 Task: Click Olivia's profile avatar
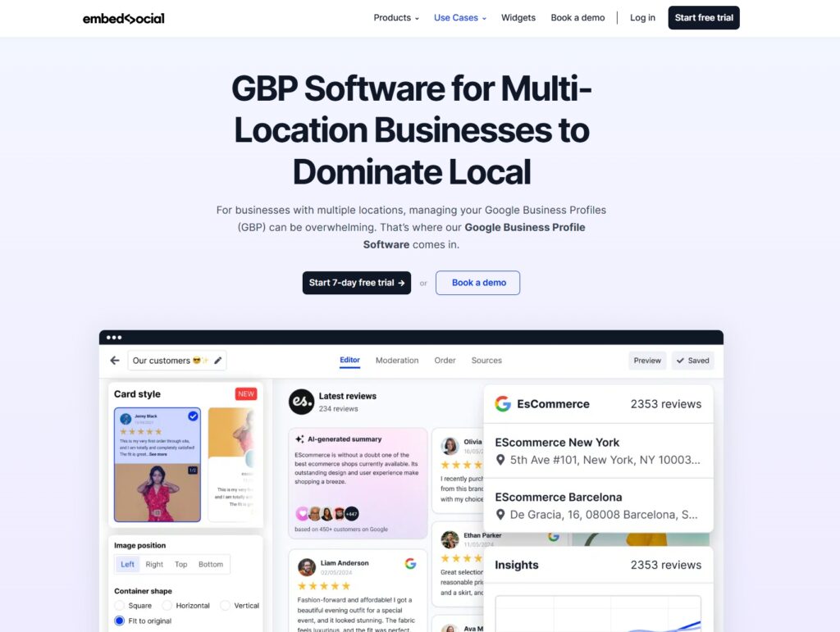450,446
